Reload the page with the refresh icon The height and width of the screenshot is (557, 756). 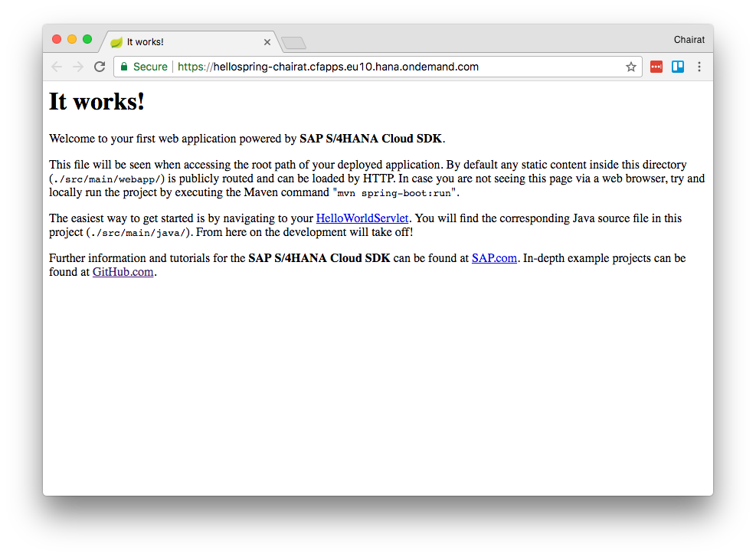pos(99,67)
